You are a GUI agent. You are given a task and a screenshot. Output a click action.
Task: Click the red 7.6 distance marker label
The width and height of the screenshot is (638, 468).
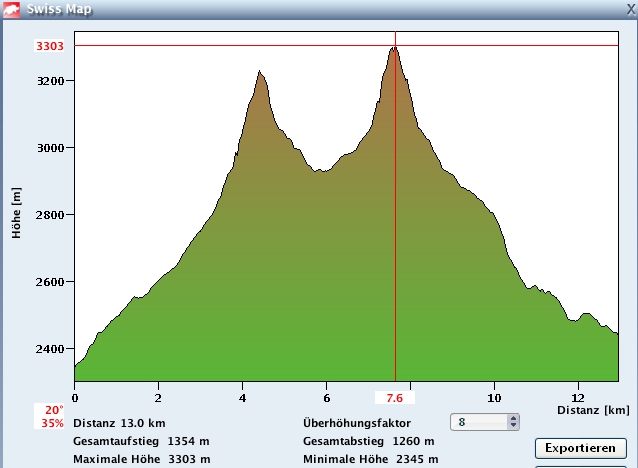tap(395, 398)
